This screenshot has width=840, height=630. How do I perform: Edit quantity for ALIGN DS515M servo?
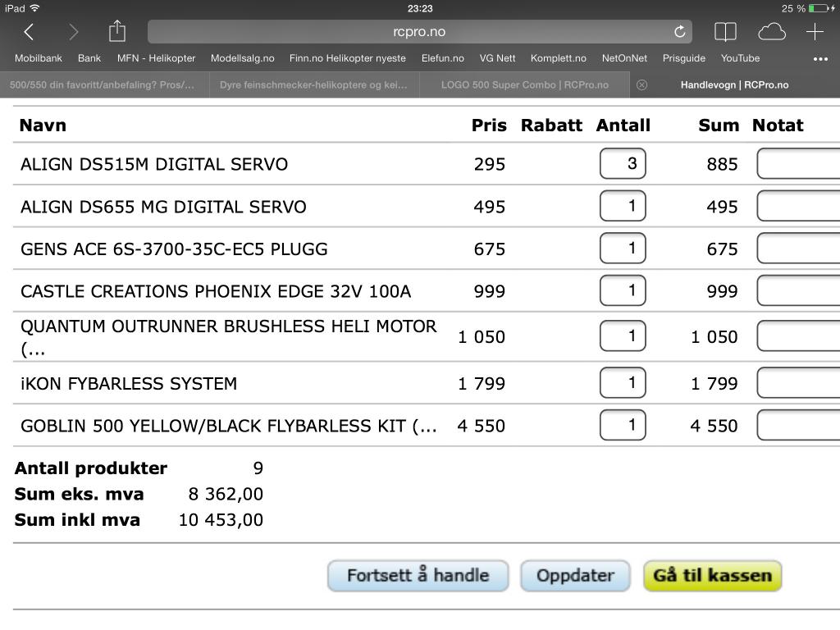click(x=623, y=163)
